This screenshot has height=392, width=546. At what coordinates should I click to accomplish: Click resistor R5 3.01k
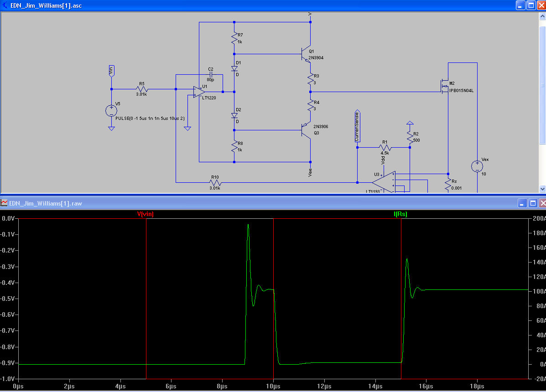(x=142, y=89)
